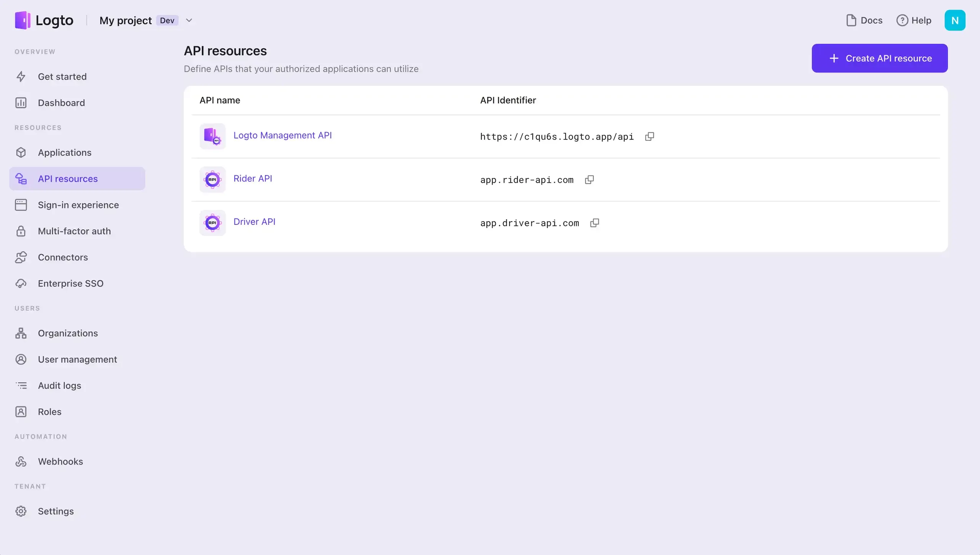Click the Applications sidebar icon
This screenshot has width=980, height=555.
21,152
